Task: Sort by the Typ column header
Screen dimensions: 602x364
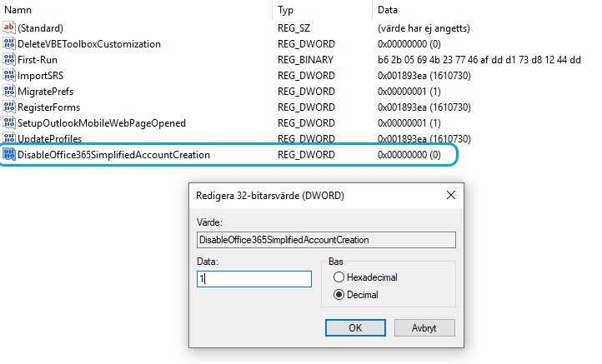Action: click(323, 10)
